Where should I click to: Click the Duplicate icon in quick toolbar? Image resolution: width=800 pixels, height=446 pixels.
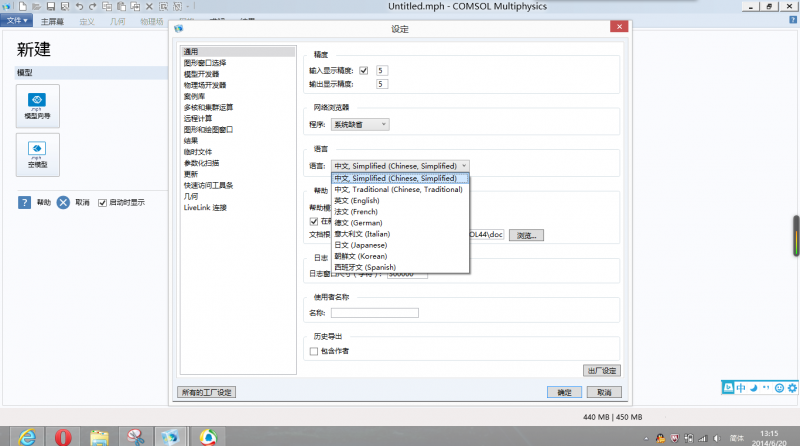coord(135,7)
